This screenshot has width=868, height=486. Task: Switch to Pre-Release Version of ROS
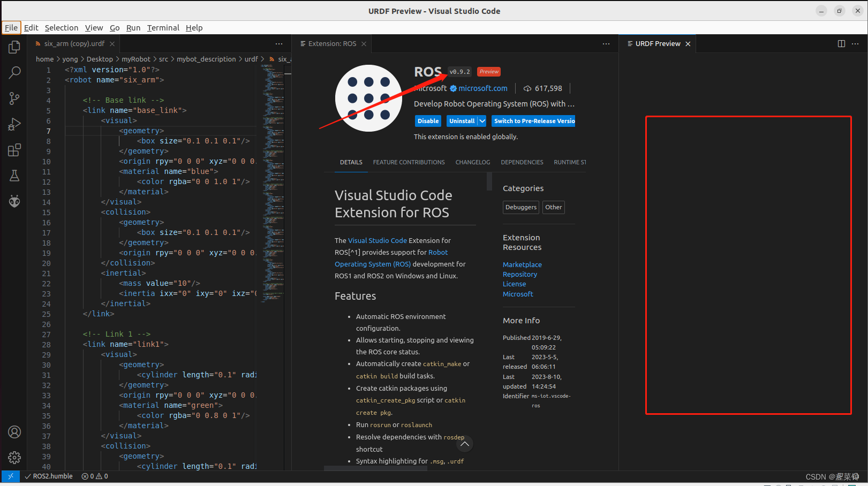534,121
